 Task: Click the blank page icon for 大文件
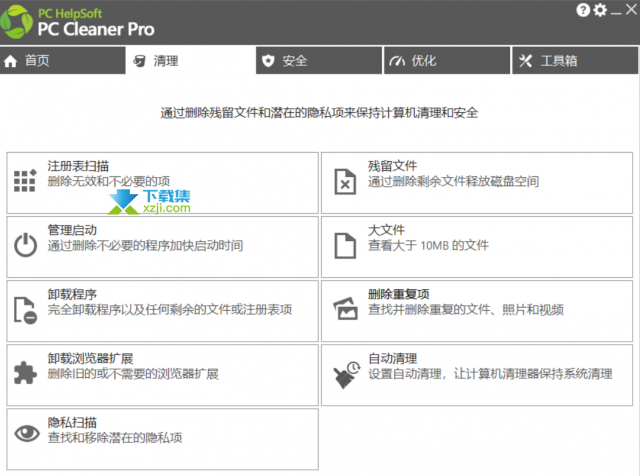point(345,245)
